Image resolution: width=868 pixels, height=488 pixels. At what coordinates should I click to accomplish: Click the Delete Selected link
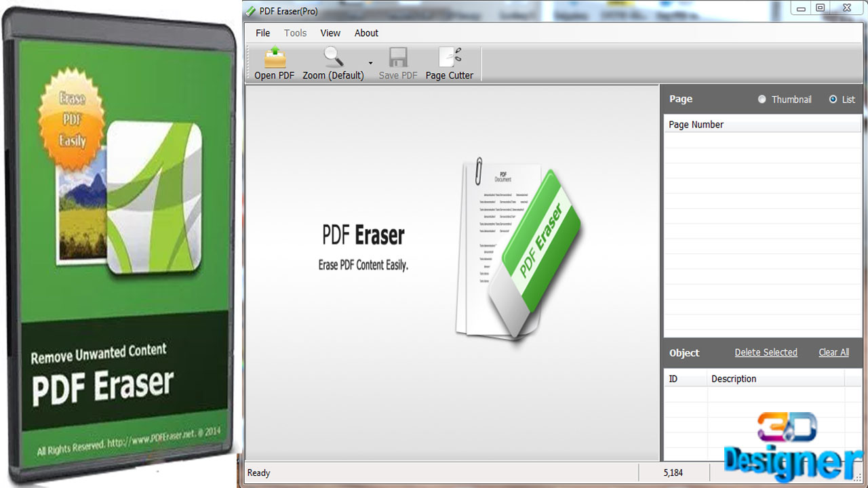tap(766, 352)
